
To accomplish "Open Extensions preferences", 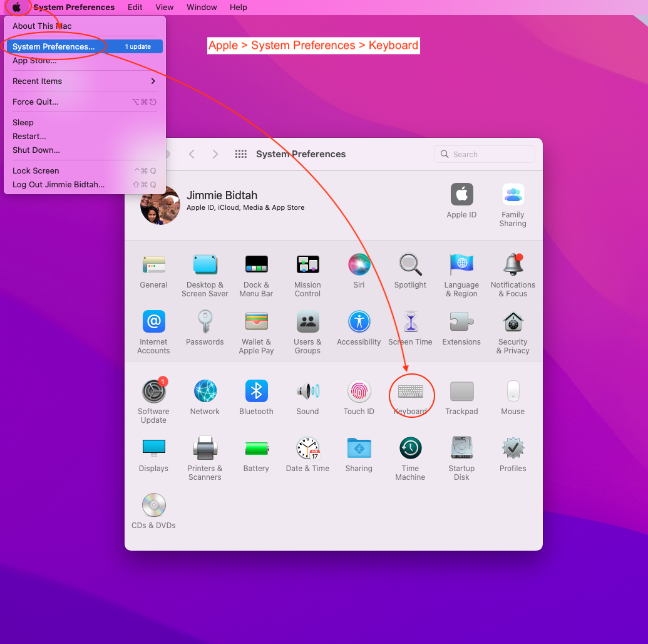I will click(x=461, y=328).
